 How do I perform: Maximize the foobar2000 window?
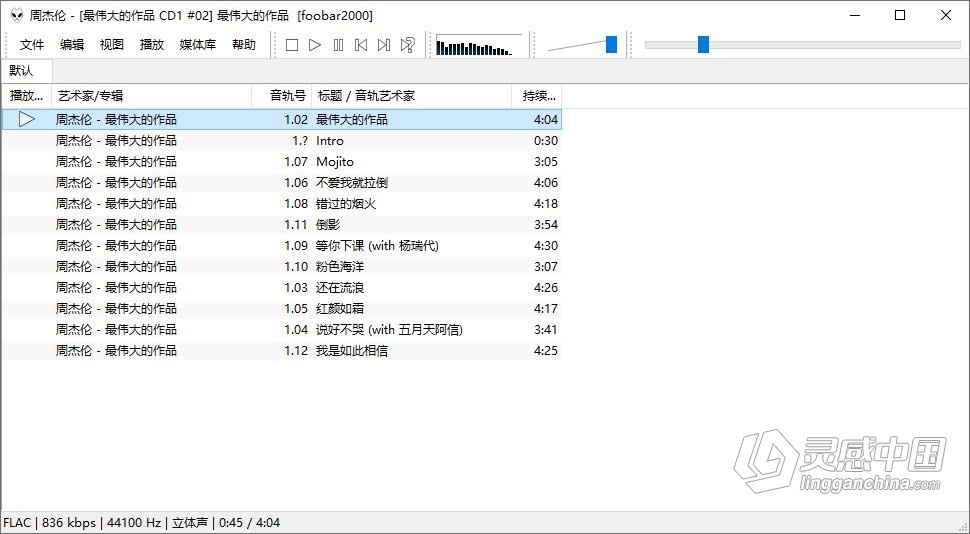[x=900, y=15]
